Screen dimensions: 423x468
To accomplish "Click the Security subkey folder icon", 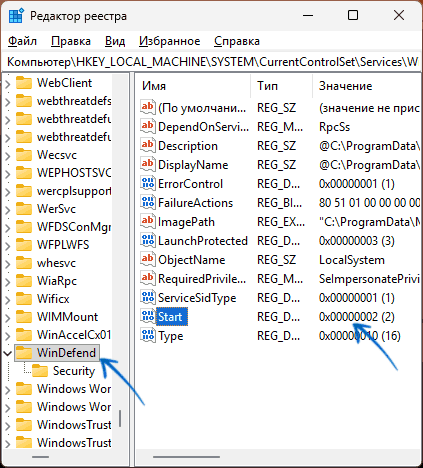I will tap(40, 371).
